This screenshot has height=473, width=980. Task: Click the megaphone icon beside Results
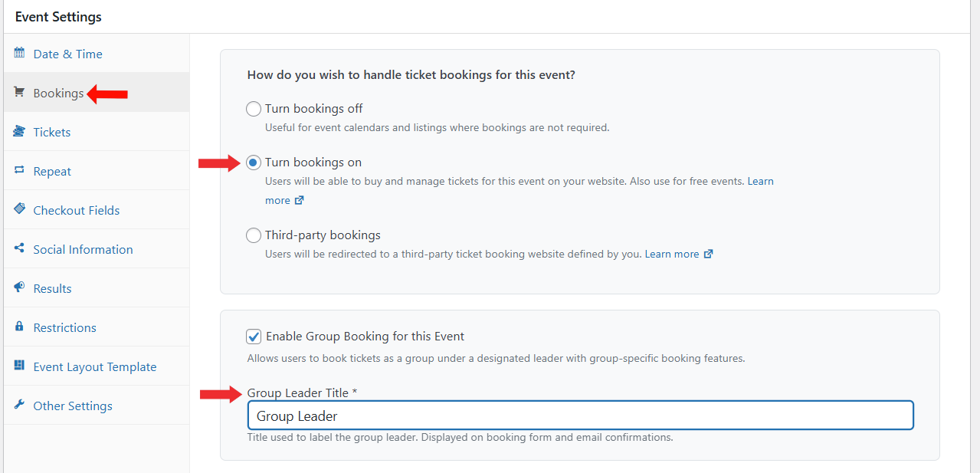pyautogui.click(x=19, y=288)
